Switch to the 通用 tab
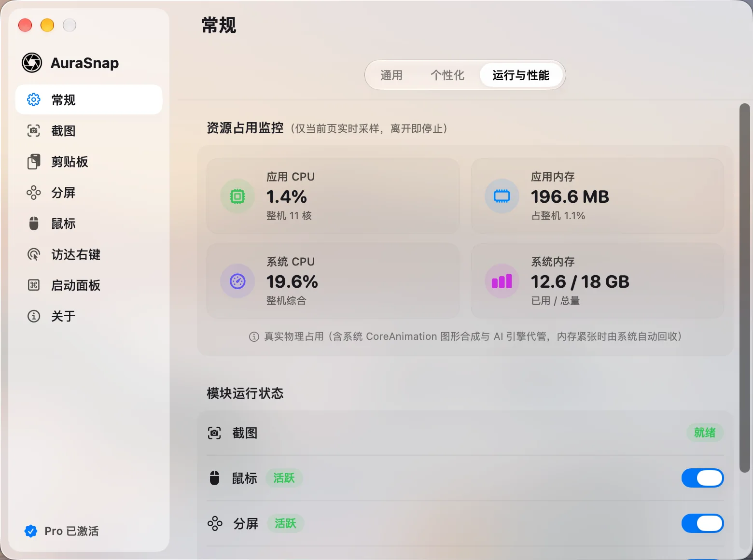Viewport: 753px width, 560px height. pos(391,75)
